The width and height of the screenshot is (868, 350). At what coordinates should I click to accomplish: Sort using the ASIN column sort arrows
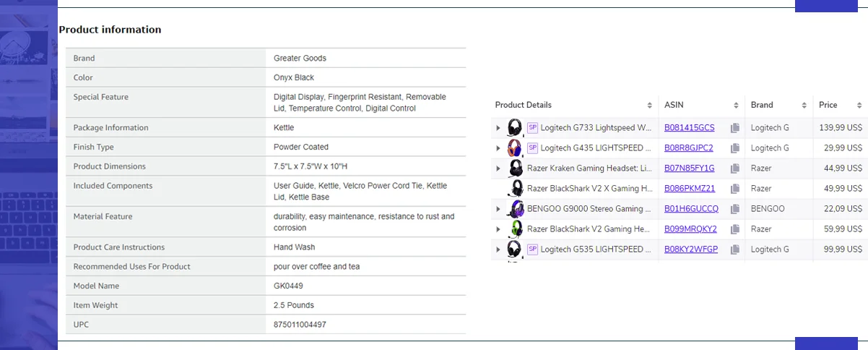pos(736,106)
